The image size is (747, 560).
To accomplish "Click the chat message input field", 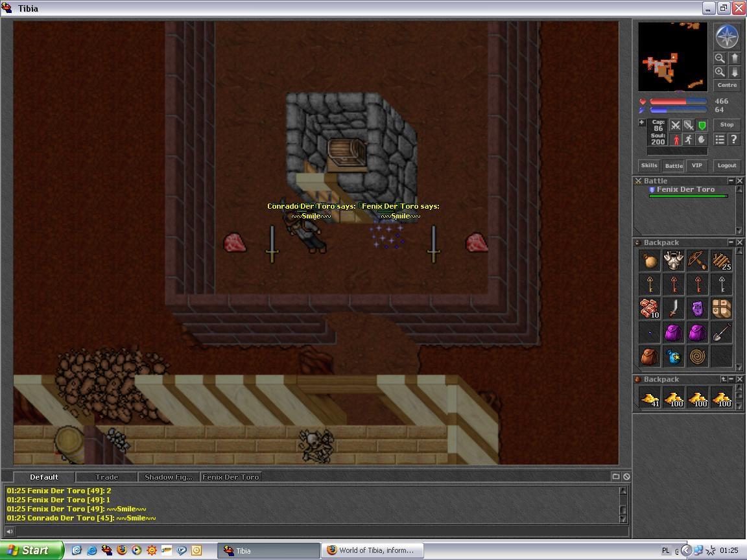I will pos(322,531).
